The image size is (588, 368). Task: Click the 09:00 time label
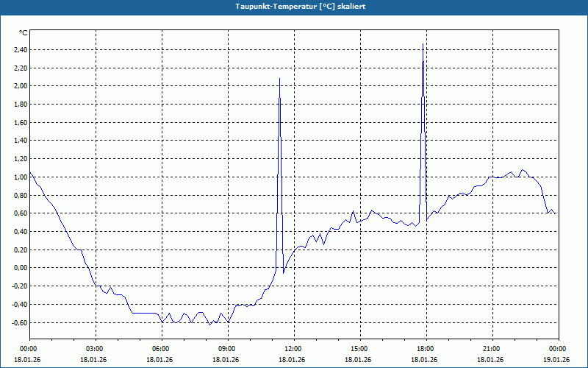(x=228, y=349)
